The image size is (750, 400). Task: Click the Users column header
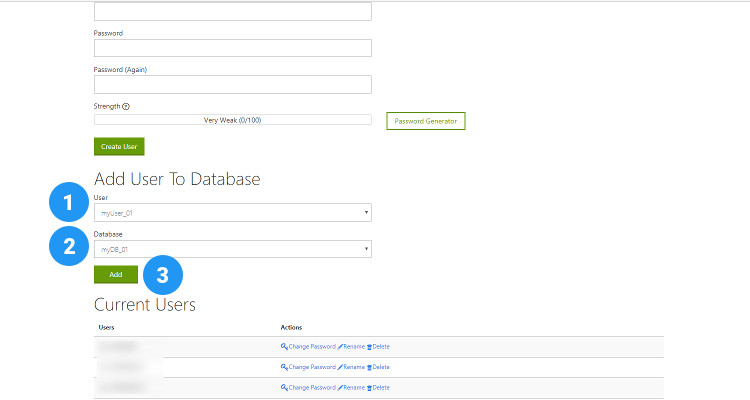click(x=106, y=327)
